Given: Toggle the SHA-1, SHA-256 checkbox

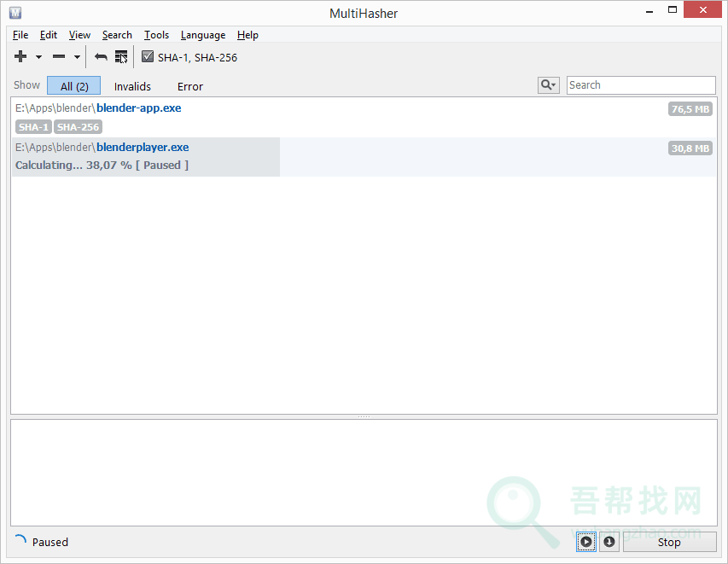Looking at the screenshot, I should 148,57.
